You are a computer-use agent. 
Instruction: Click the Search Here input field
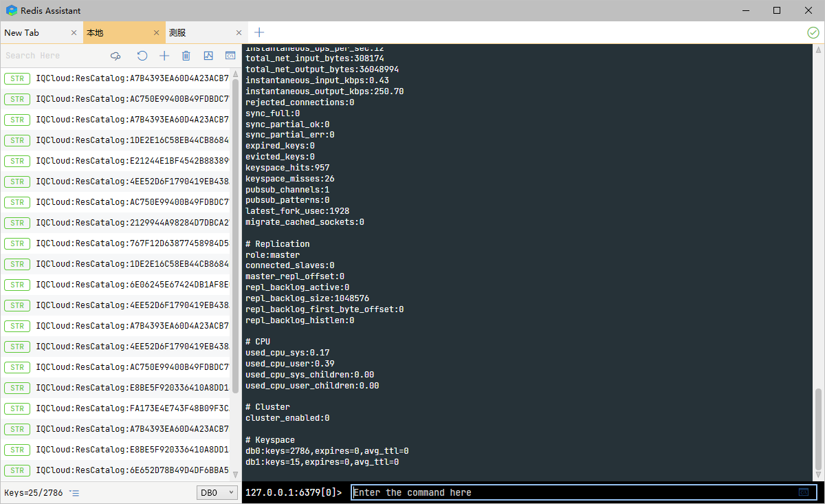(54, 56)
